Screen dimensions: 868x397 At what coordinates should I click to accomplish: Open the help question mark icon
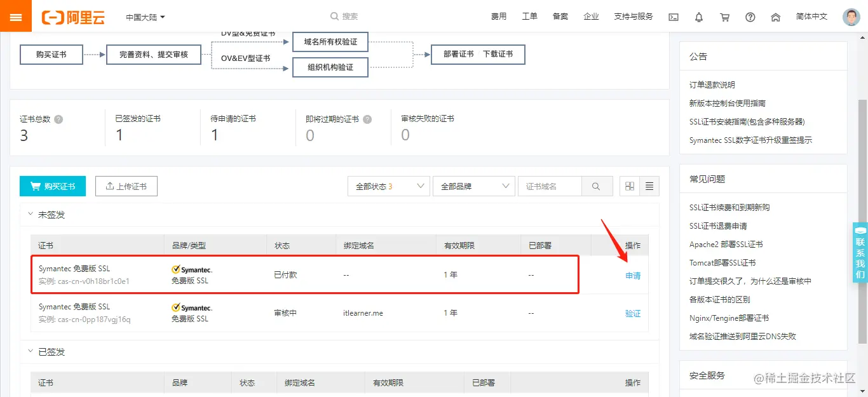pos(750,17)
